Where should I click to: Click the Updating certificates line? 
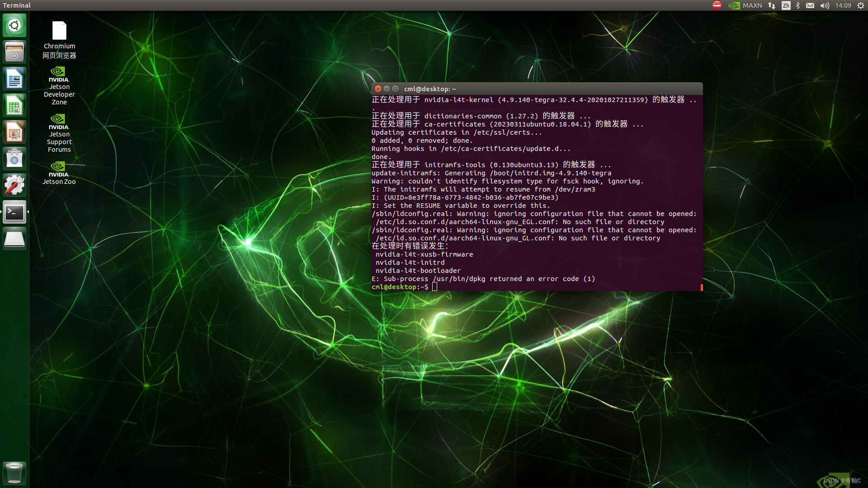click(x=457, y=132)
